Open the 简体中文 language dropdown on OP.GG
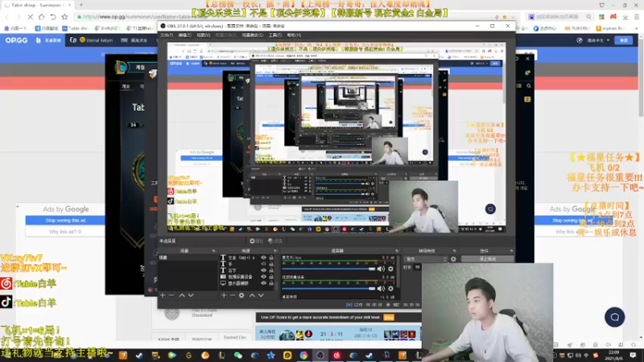The width and height of the screenshot is (644, 362). click(598, 40)
